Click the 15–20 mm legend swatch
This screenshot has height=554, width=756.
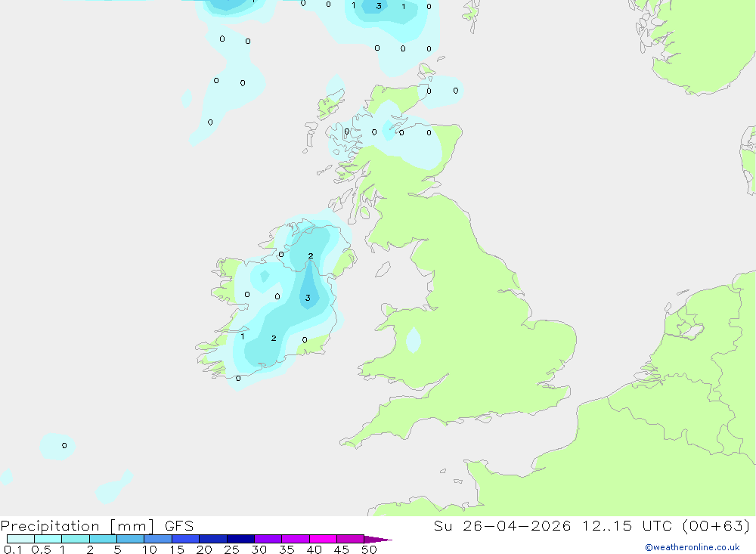click(185, 539)
